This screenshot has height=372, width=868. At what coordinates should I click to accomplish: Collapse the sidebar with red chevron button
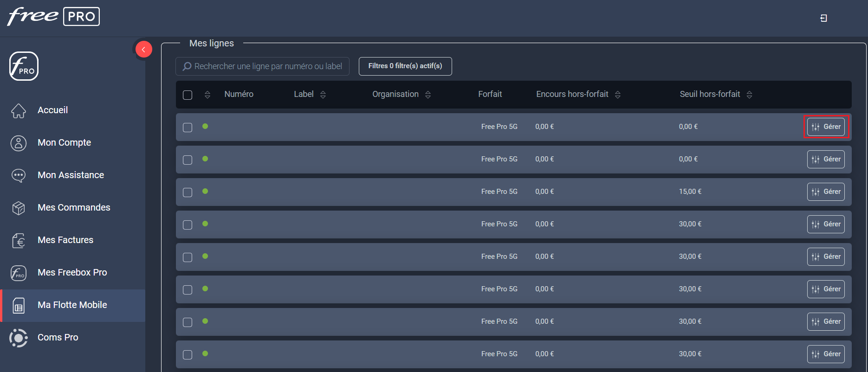[x=144, y=49]
